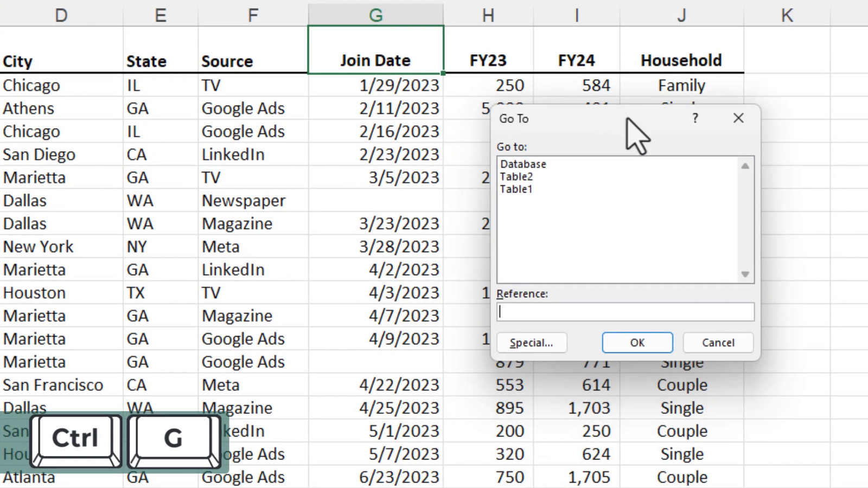868x488 pixels.
Task: Click the scroll-down arrow in the Go to list
Action: tap(744, 275)
